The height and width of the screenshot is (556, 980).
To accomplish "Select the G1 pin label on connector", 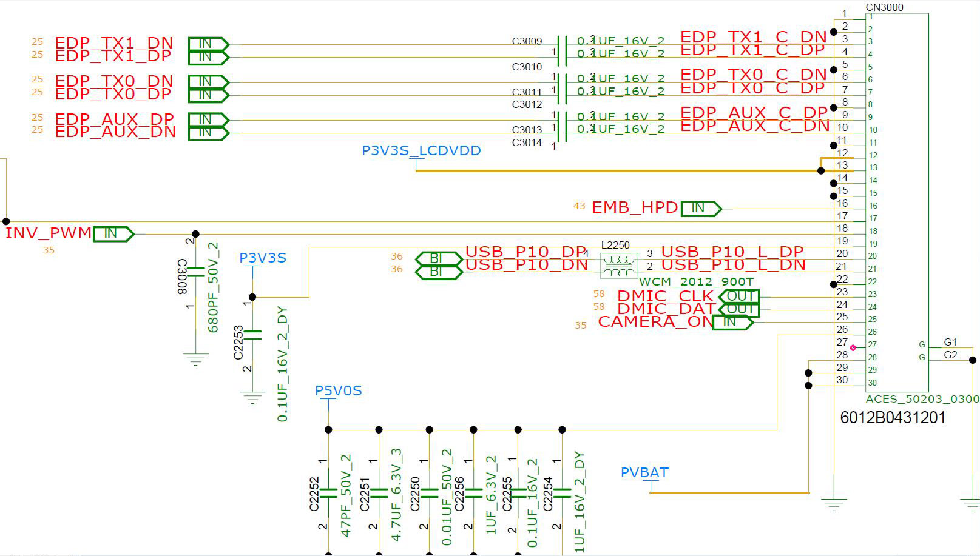I will (x=950, y=342).
